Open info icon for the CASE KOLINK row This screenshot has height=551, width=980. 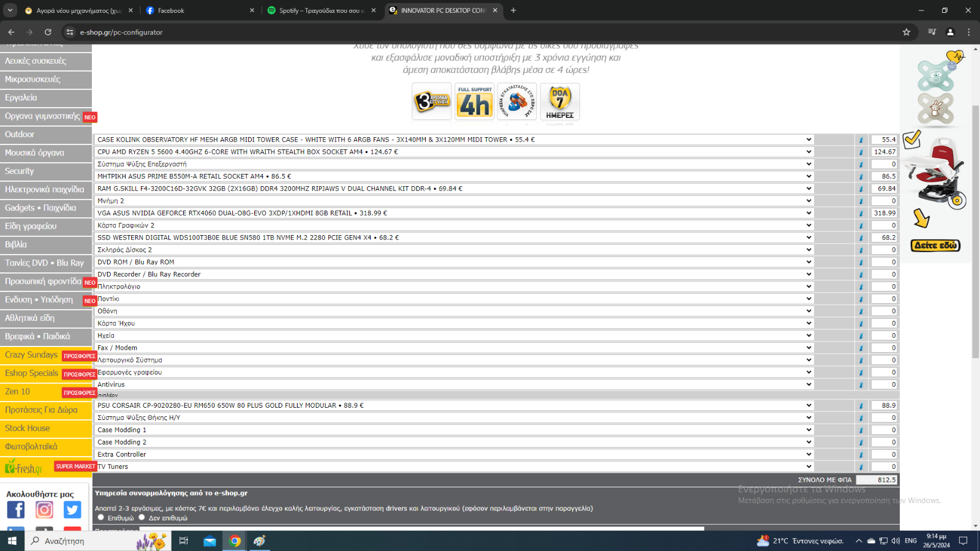[x=861, y=140]
